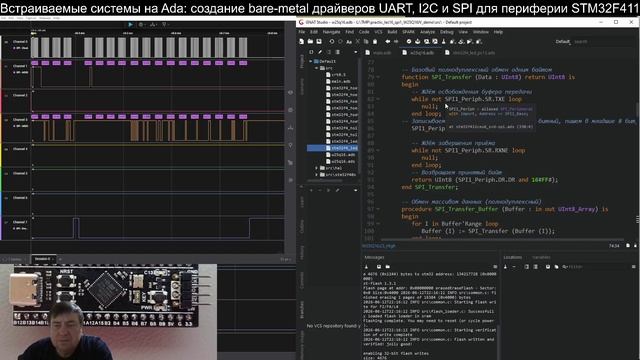640x360 pixels.
Task: Click the cut scissors toolbar icon
Action: click(x=358, y=41)
